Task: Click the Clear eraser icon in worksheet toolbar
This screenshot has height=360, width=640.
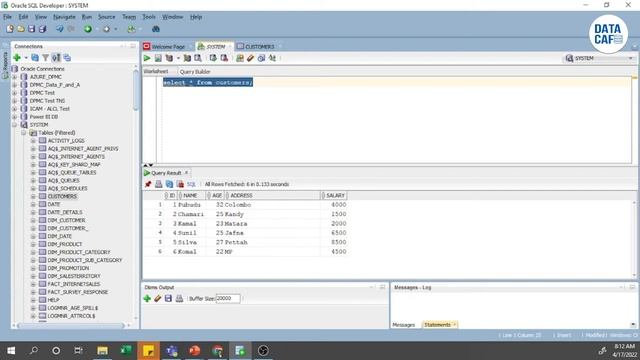Action: coord(250,58)
